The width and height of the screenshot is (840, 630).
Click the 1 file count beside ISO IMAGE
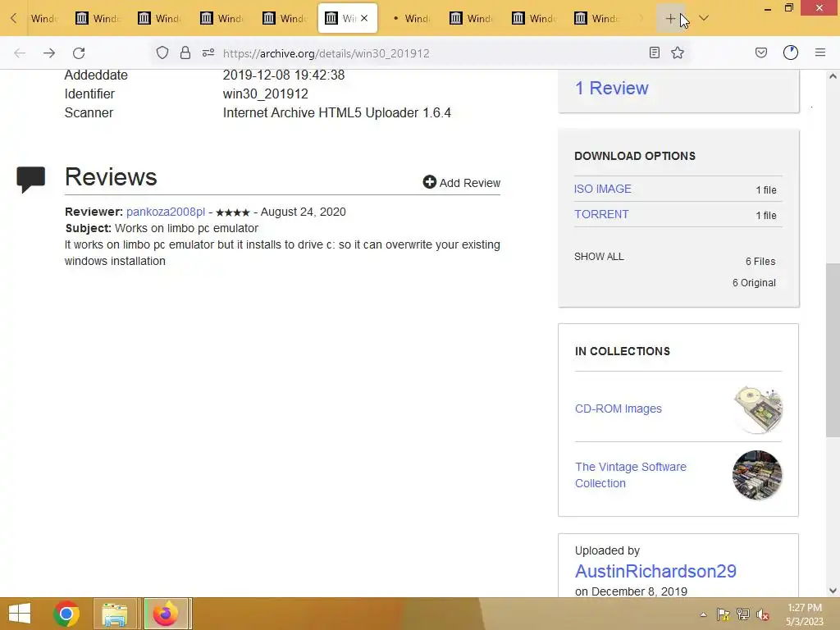(x=765, y=189)
